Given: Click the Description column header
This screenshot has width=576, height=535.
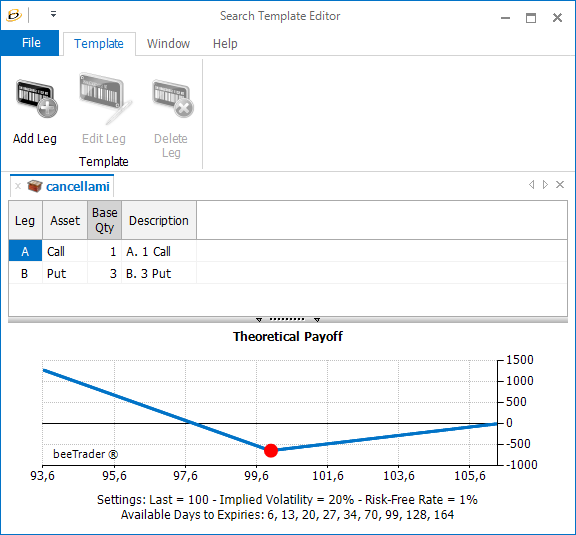Looking at the screenshot, I should click(159, 220).
